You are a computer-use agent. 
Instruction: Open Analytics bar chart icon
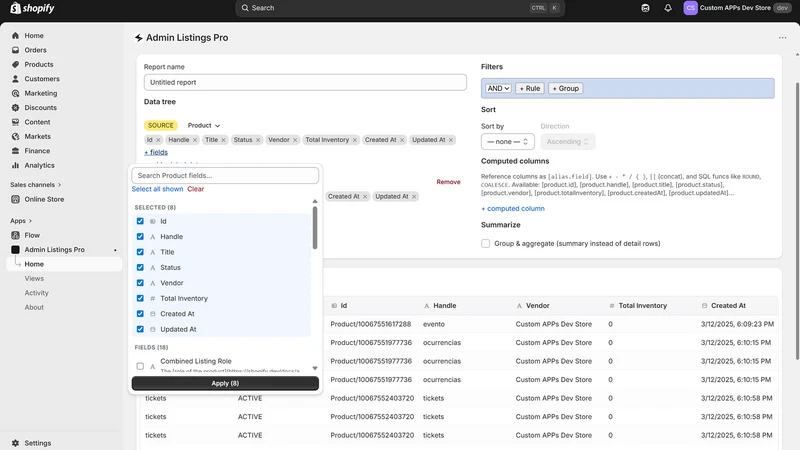click(x=15, y=165)
